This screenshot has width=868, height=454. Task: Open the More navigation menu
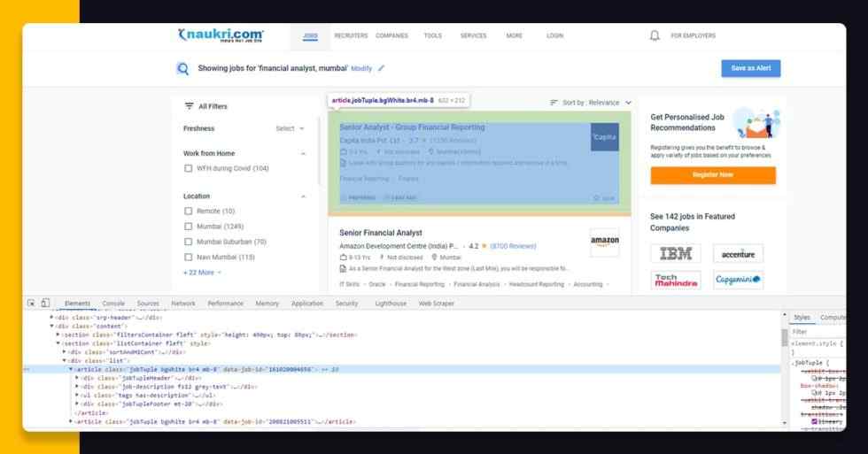(515, 36)
